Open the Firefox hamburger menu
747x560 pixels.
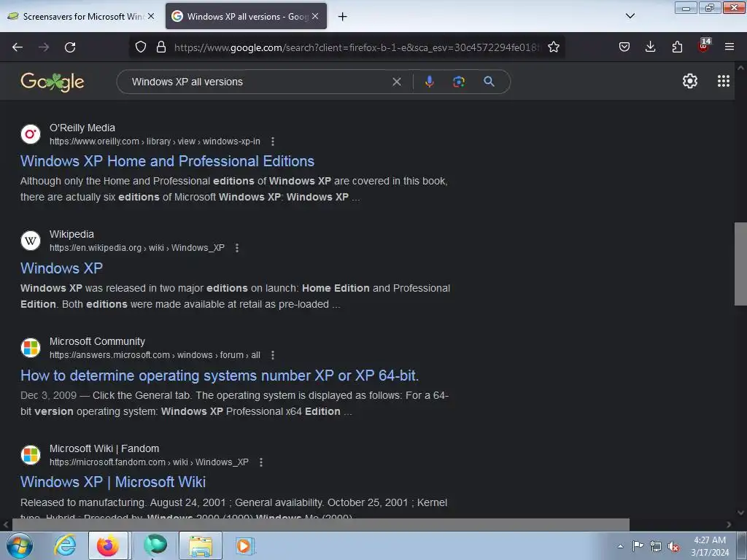coord(729,47)
